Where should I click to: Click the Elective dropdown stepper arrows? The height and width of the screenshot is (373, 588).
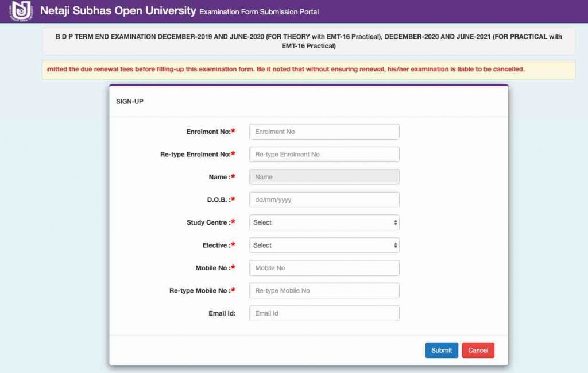(x=395, y=245)
